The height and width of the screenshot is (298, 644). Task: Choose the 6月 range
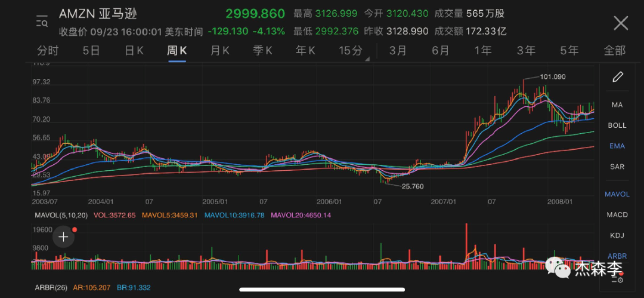[440, 51]
